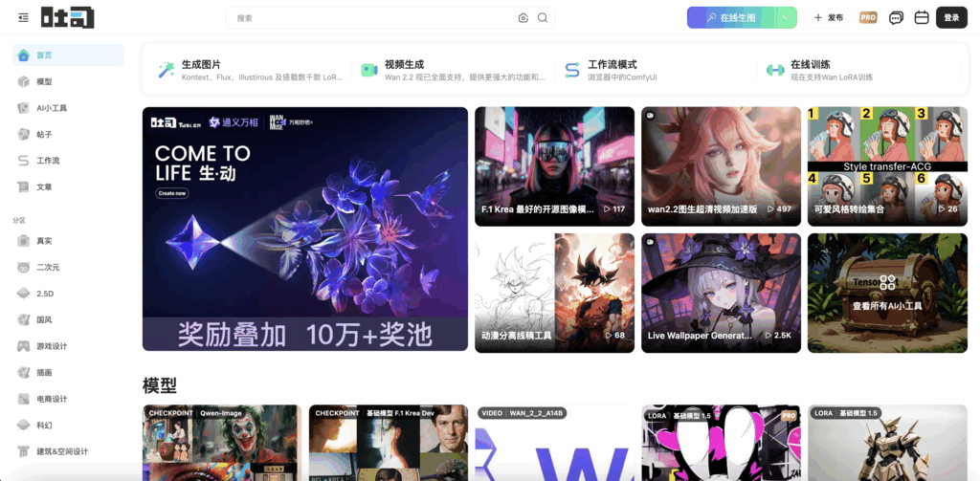Open the COME TO LIFE 生·动 banner

pyautogui.click(x=305, y=229)
